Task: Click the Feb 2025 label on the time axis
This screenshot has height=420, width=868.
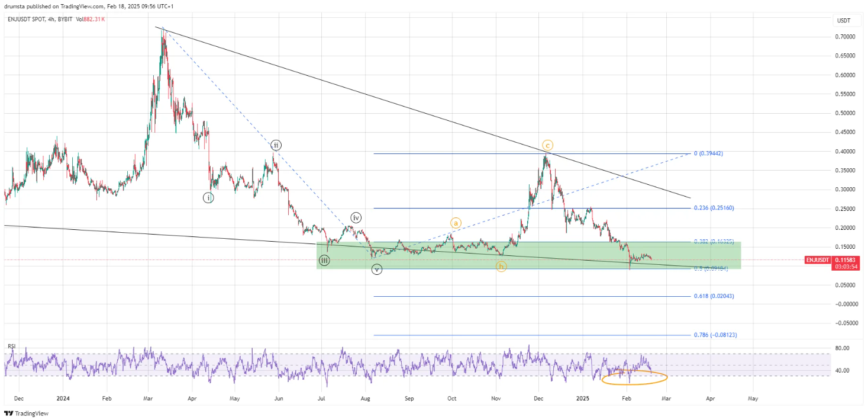Action: coord(626,399)
